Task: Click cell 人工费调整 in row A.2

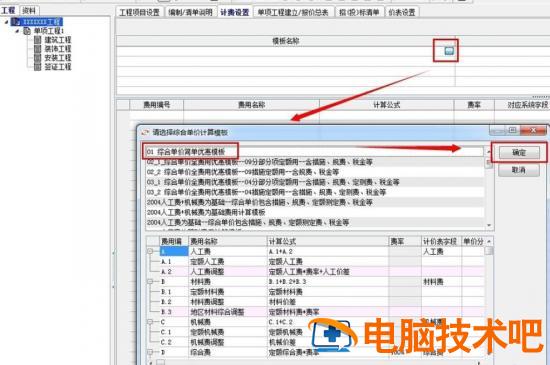Action: 228,272
